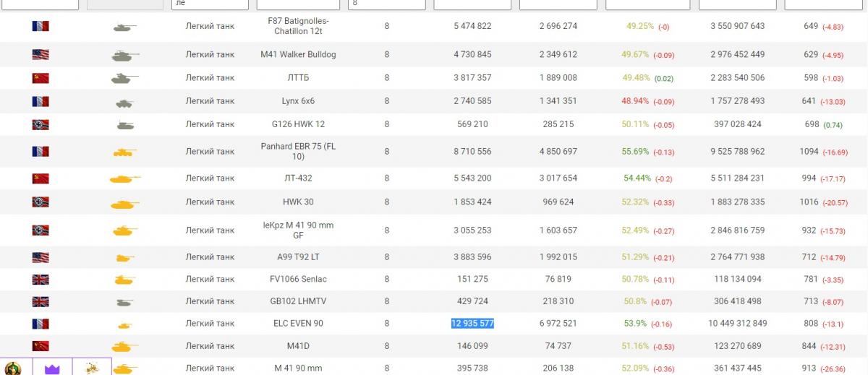Click the gold splash icon next to the crown
This screenshot has height=375, width=868.
[x=92, y=368]
